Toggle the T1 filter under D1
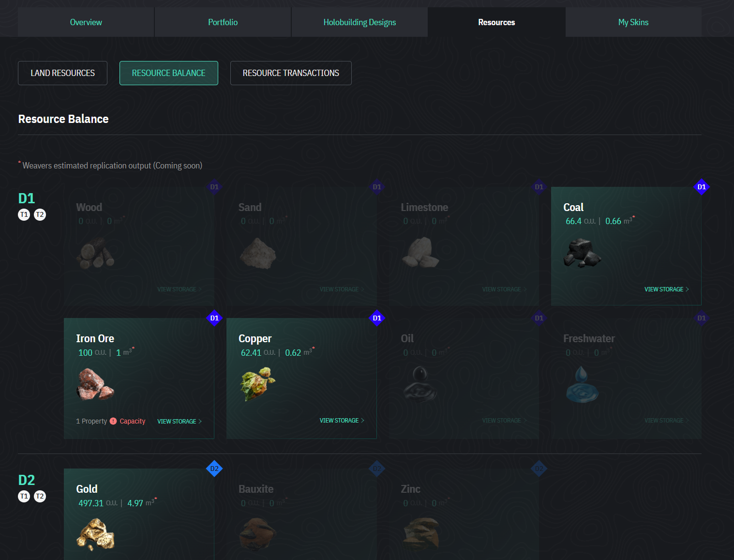 (24, 214)
